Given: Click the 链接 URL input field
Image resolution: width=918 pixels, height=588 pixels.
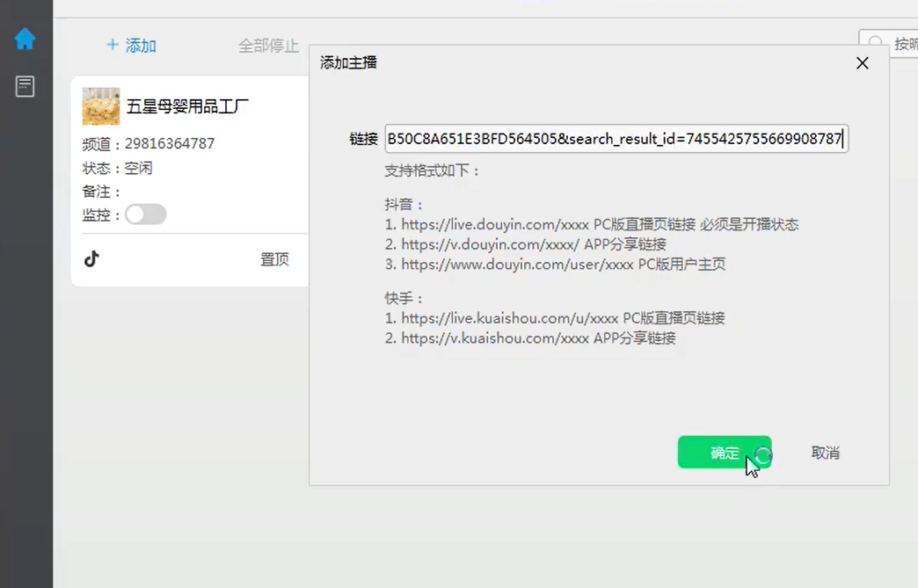Looking at the screenshot, I should 616,139.
